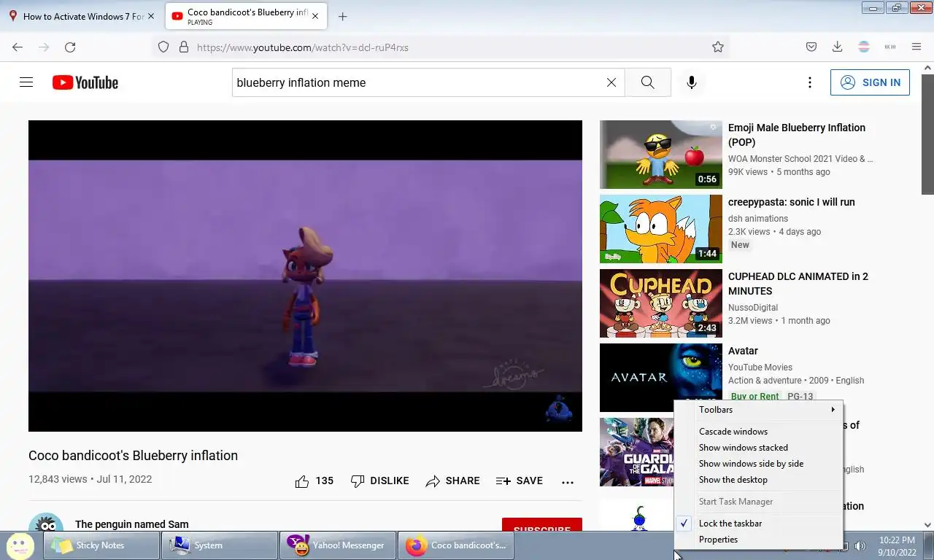The width and height of the screenshot is (934, 560).
Task: Switch to How to Activate Windows 7 tab
Action: pos(82,16)
